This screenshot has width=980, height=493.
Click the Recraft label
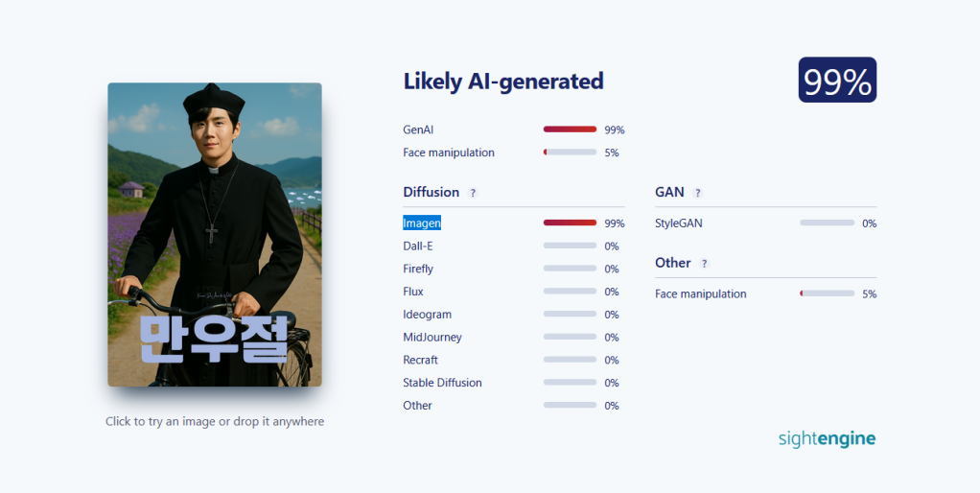420,360
